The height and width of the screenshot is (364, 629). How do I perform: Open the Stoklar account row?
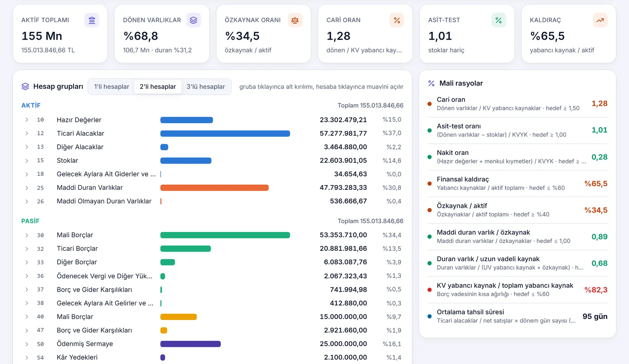(x=212, y=160)
